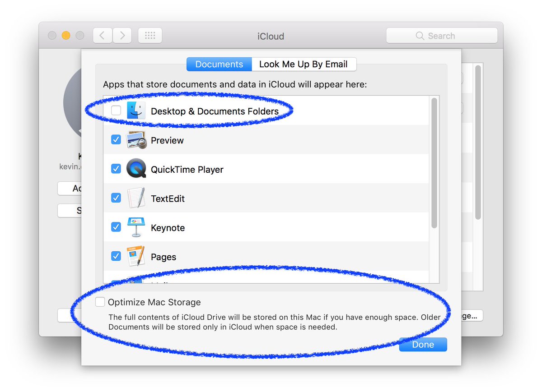Select the Pages row label
This screenshot has width=542, height=392.
[x=164, y=257]
